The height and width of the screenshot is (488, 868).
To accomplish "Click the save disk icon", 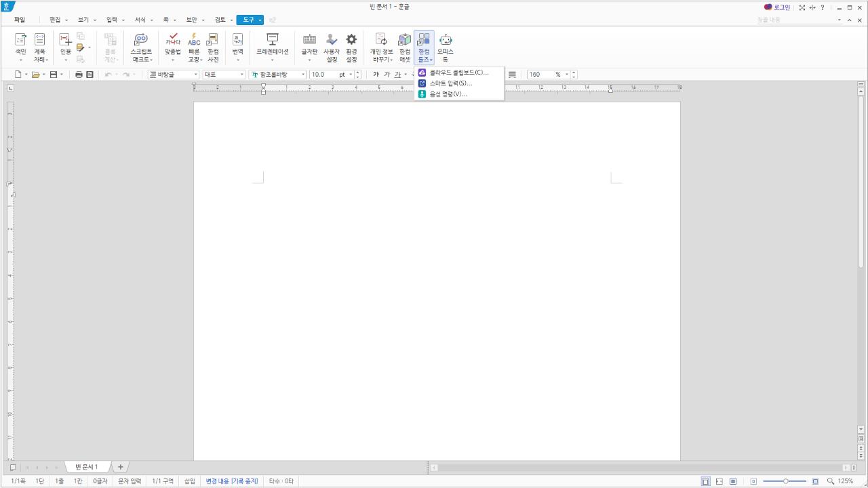I will (x=53, y=75).
